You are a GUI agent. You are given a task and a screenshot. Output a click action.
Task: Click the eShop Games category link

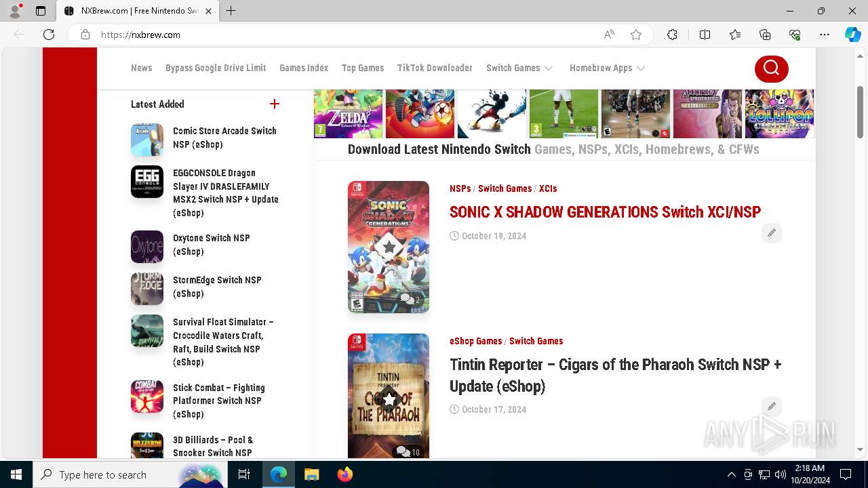475,341
